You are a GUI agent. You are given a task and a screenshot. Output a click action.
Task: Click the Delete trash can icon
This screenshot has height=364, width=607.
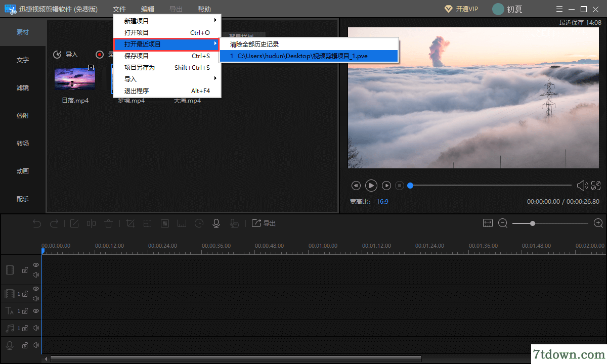[108, 223]
